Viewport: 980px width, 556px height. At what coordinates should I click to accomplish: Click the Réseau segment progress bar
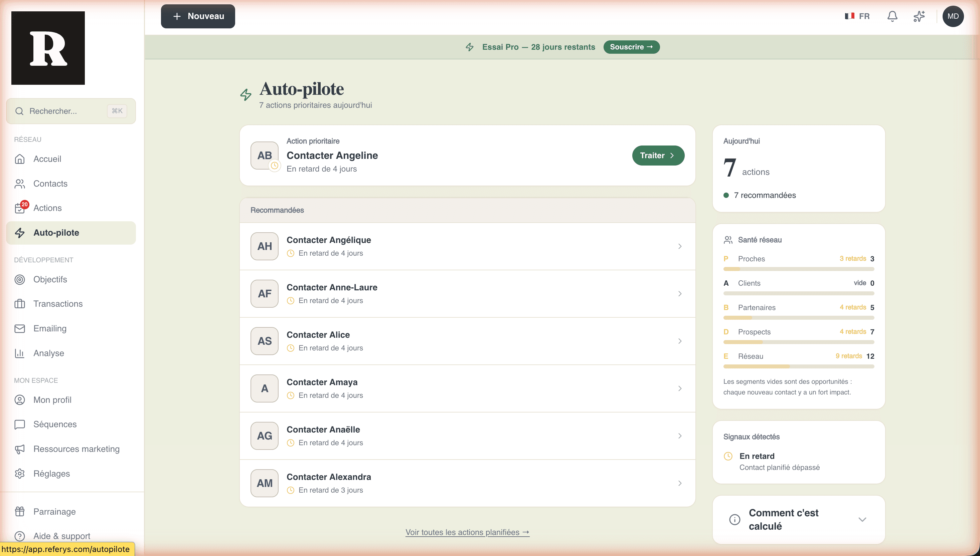tap(799, 366)
